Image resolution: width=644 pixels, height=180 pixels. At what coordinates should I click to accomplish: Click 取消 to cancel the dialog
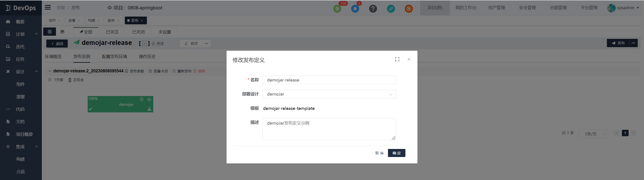tap(379, 153)
